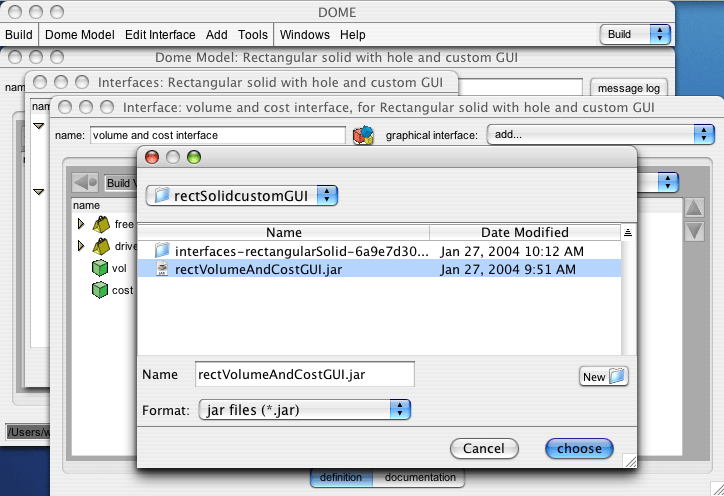
Task: Expand the 'drive' tree row
Action: click(81, 246)
